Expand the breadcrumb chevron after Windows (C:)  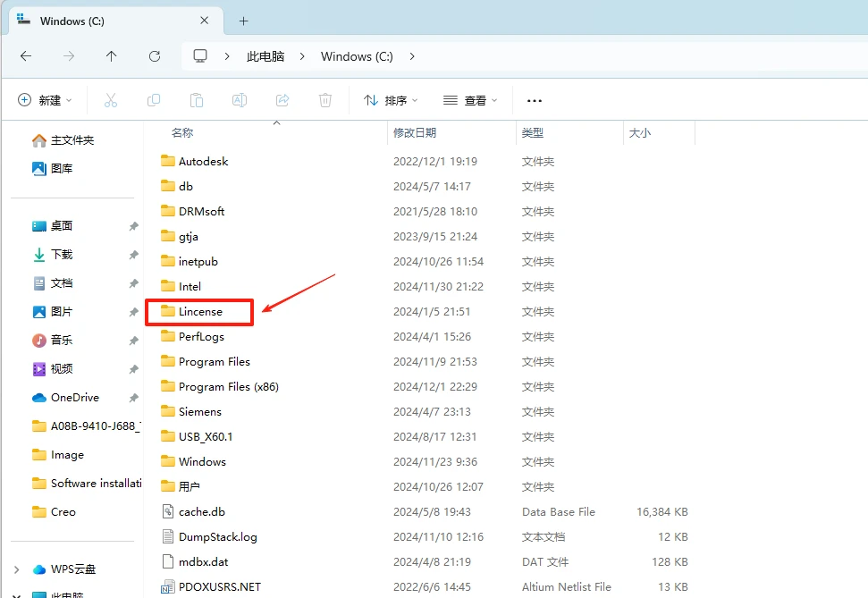[411, 55]
